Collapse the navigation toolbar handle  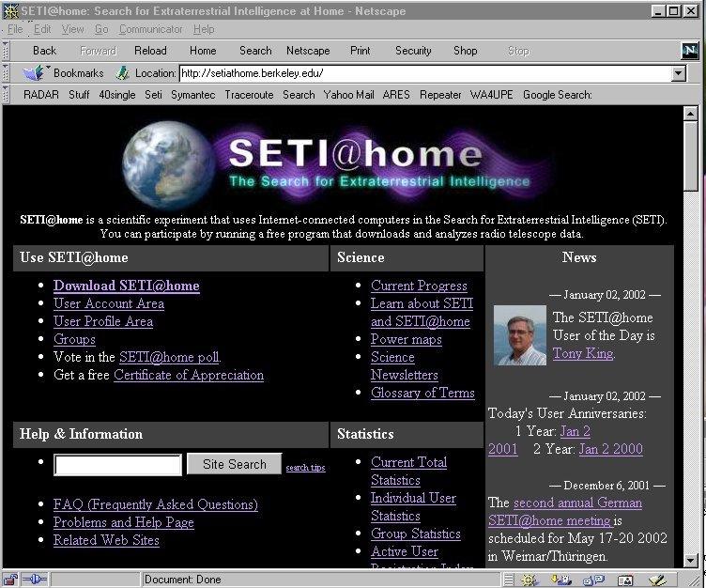point(6,51)
